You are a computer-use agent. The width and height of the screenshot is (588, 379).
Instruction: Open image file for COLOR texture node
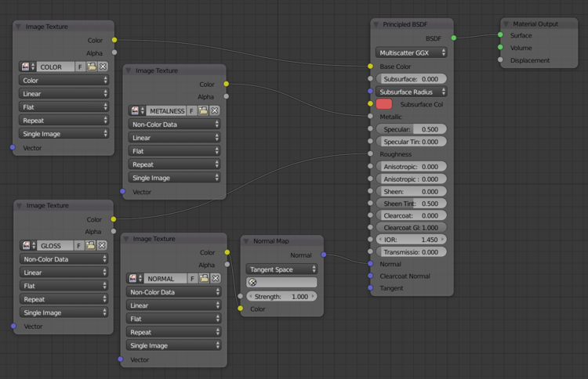[91, 67]
